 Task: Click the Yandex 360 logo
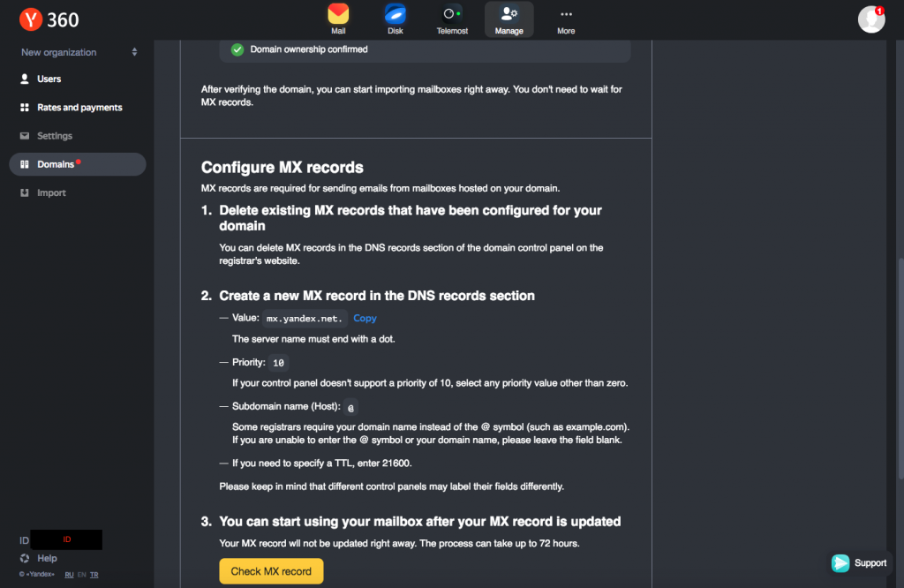click(49, 19)
